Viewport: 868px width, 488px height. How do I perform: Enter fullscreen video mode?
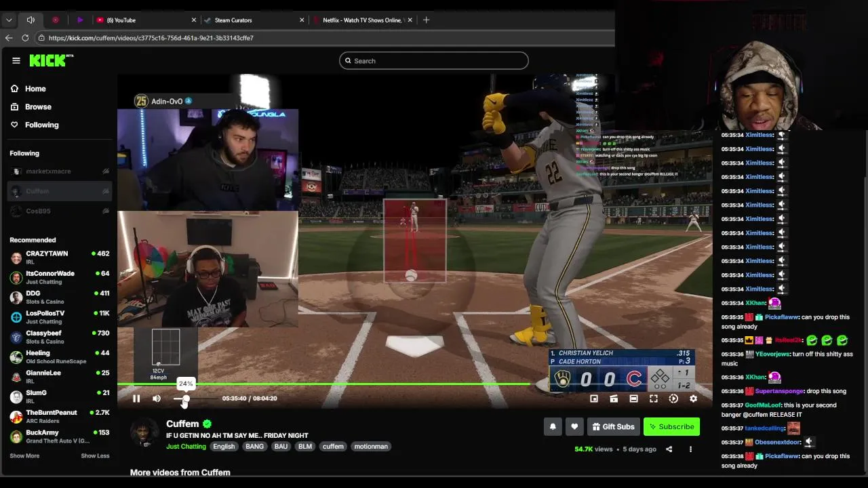pos(654,399)
